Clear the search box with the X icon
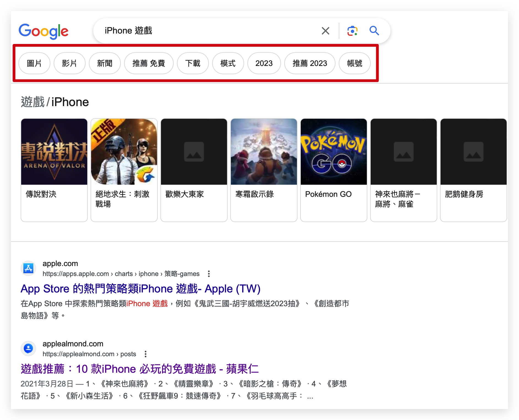This screenshot has height=420, width=519. coord(325,31)
